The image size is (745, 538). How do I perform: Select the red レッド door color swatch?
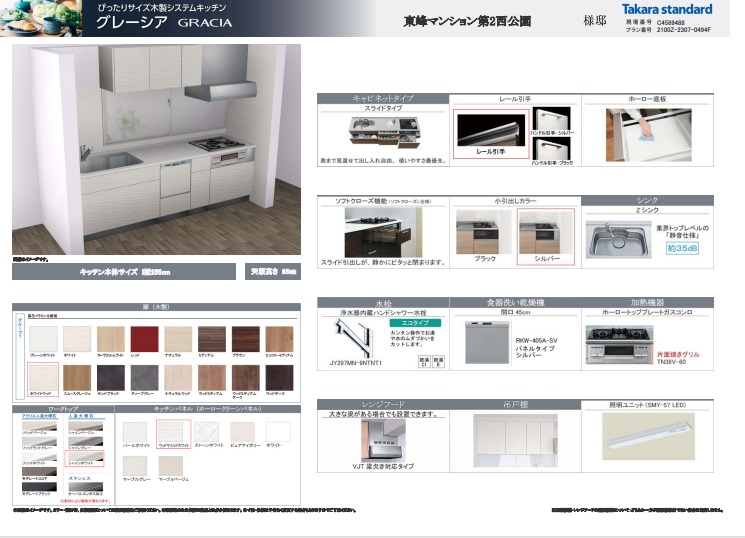144,339
